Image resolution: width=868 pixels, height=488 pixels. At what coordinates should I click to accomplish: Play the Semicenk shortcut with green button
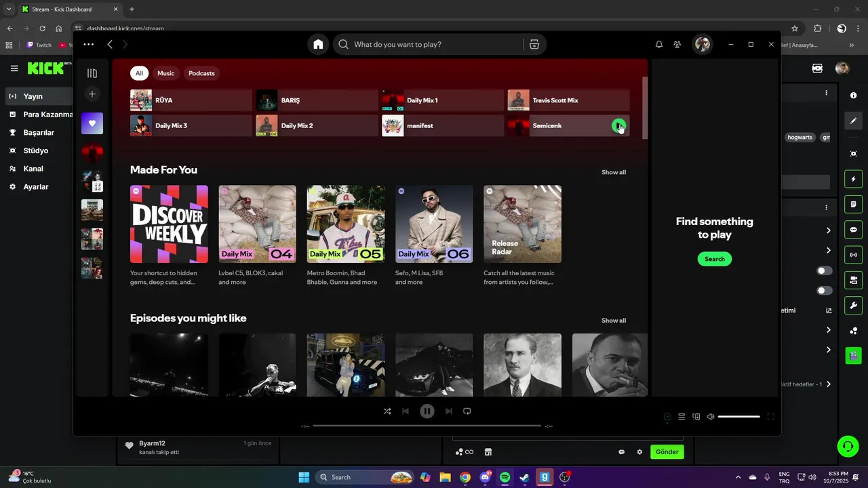click(618, 125)
